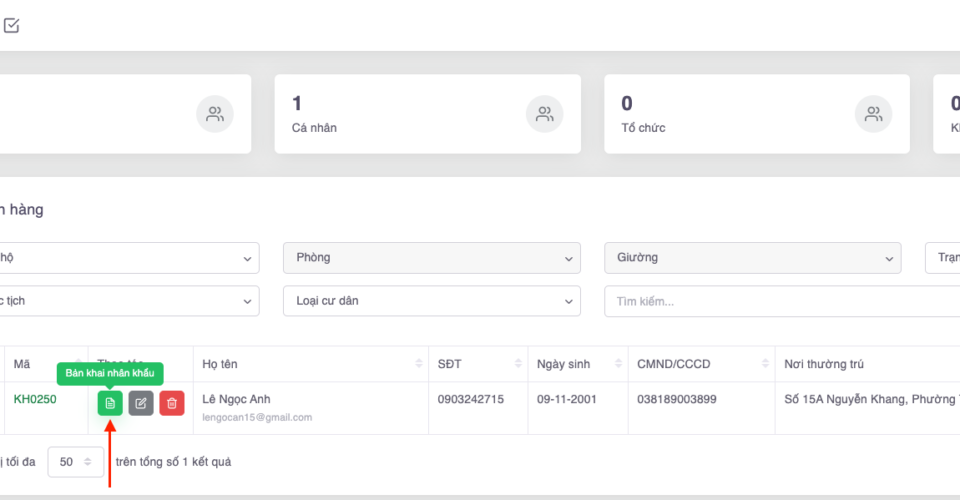Click the users icon in Cá nhân card
Image resolution: width=960 pixels, height=500 pixels.
click(x=544, y=114)
